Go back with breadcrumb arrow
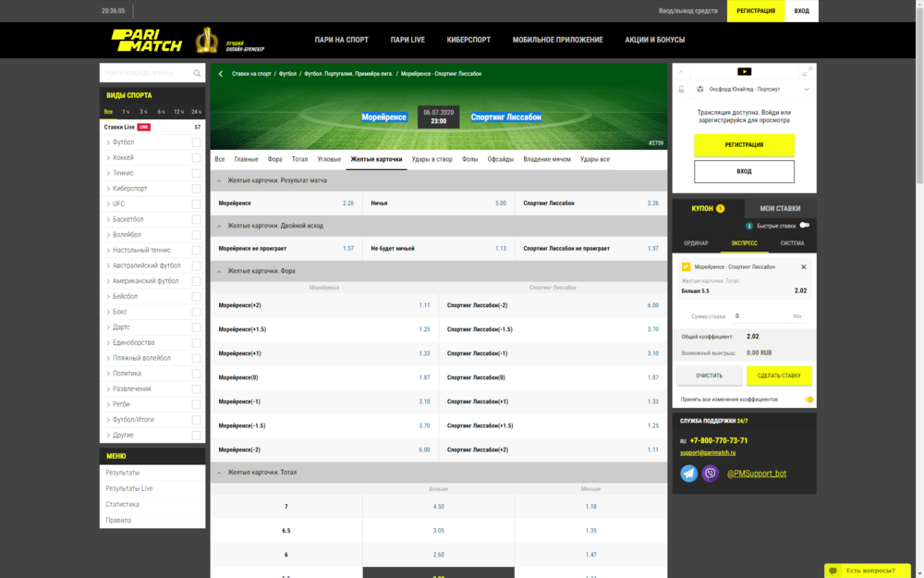Viewport: 924px width, 578px height. 221,74
